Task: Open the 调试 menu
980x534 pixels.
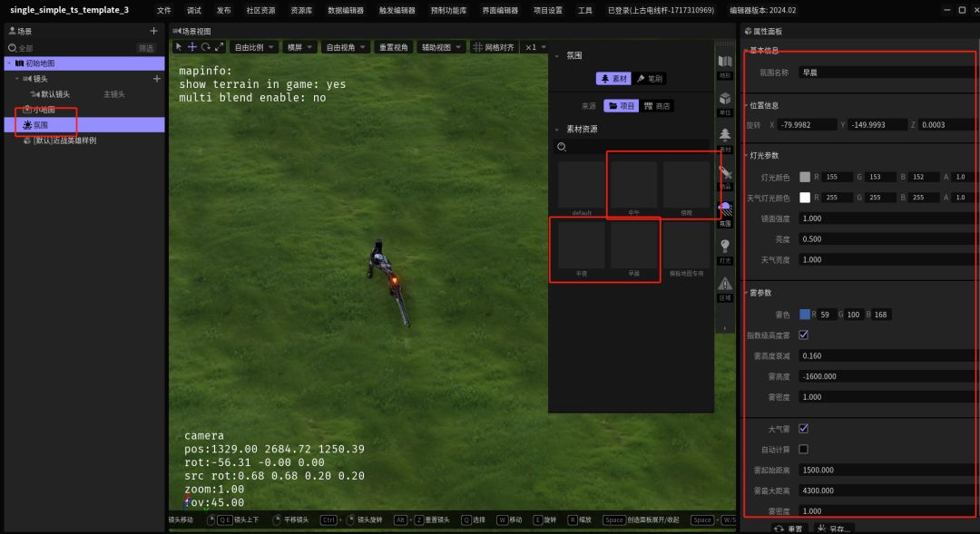Action: (194, 10)
